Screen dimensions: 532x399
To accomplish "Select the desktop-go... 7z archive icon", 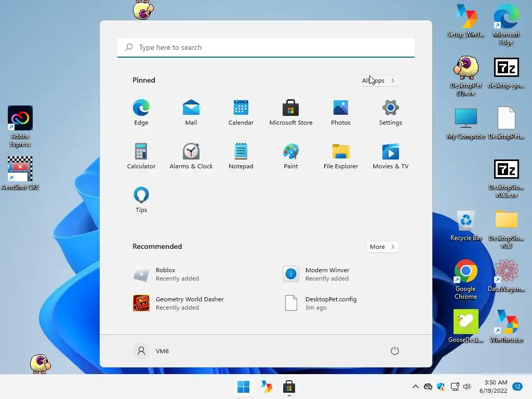I will pyautogui.click(x=506, y=73).
